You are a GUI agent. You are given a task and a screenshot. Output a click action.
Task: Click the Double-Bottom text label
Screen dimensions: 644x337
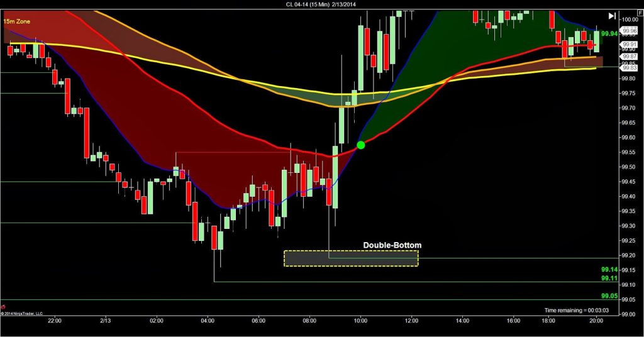point(392,245)
